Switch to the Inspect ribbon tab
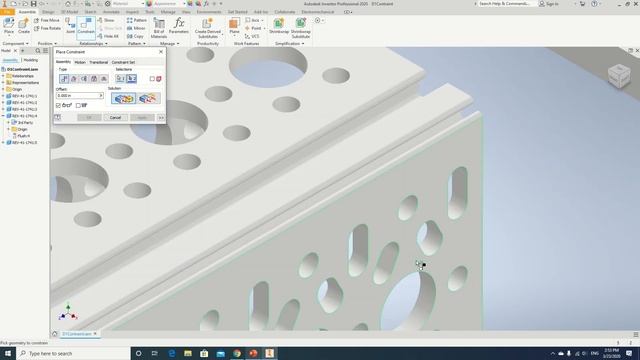 132,12
